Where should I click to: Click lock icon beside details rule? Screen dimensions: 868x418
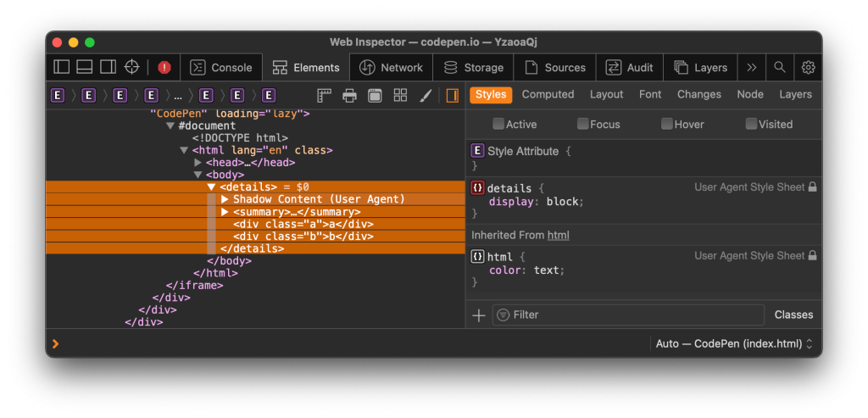click(x=813, y=187)
